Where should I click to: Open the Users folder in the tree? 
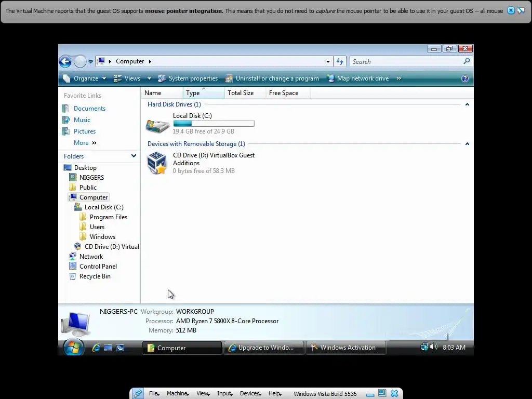point(97,227)
